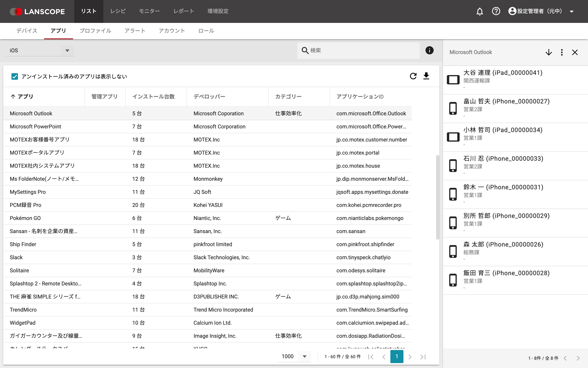Image resolution: width=588 pixels, height=368 pixels.
Task: Go to last page of app list
Action: 423,357
